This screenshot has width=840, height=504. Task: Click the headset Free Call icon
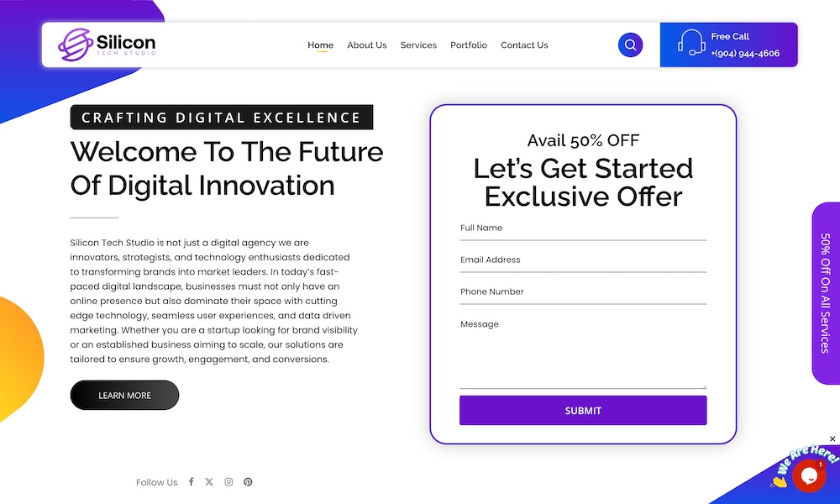click(690, 43)
